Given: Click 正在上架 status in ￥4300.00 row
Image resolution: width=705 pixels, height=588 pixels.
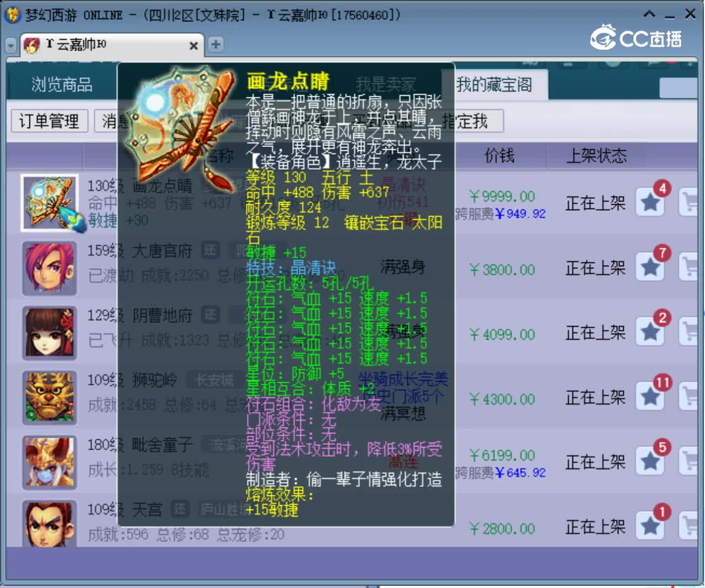Looking at the screenshot, I should tap(595, 398).
